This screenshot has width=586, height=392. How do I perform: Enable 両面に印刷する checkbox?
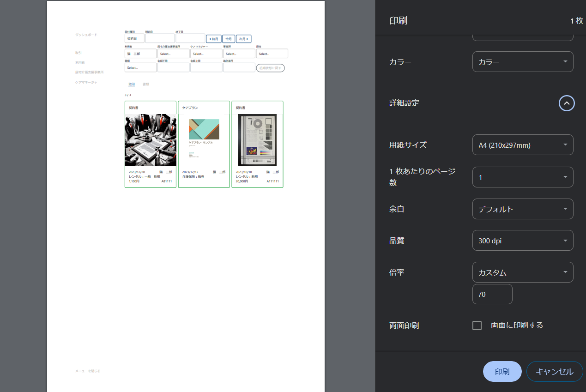coord(477,325)
